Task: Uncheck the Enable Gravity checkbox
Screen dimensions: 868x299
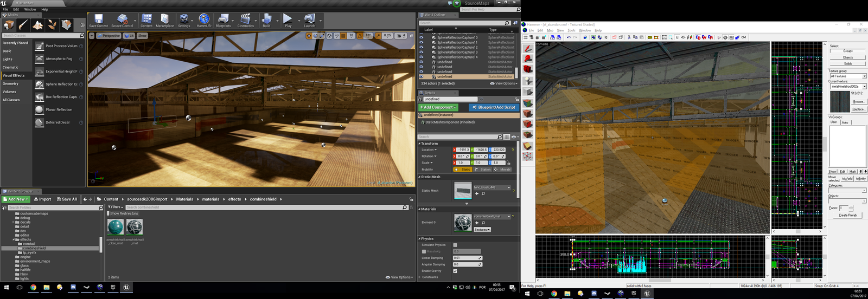Action: (x=455, y=271)
